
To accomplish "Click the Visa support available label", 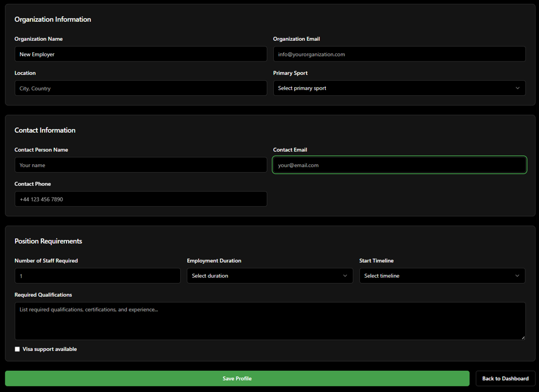I will coord(50,349).
